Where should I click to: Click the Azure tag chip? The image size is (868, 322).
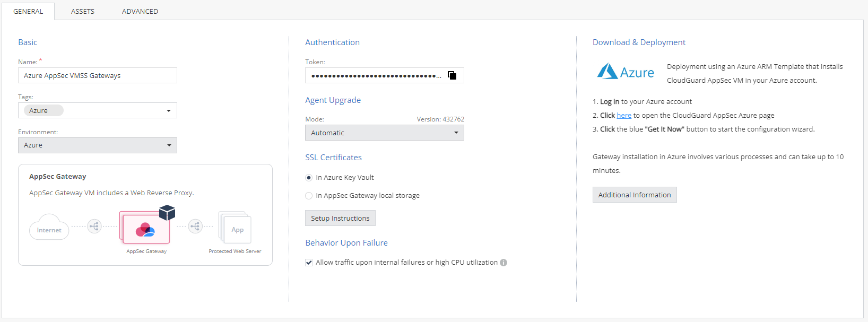[43, 110]
